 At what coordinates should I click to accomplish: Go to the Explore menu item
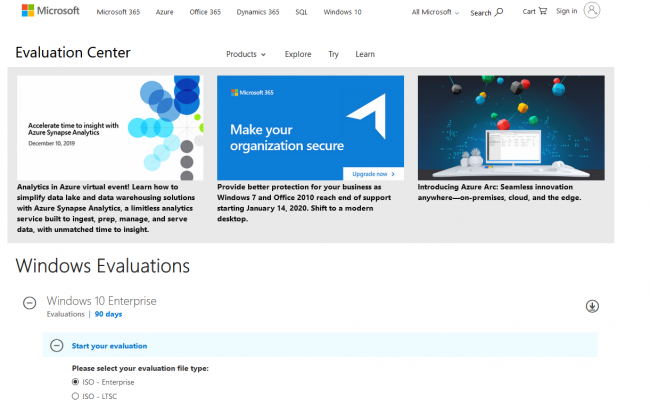click(298, 54)
